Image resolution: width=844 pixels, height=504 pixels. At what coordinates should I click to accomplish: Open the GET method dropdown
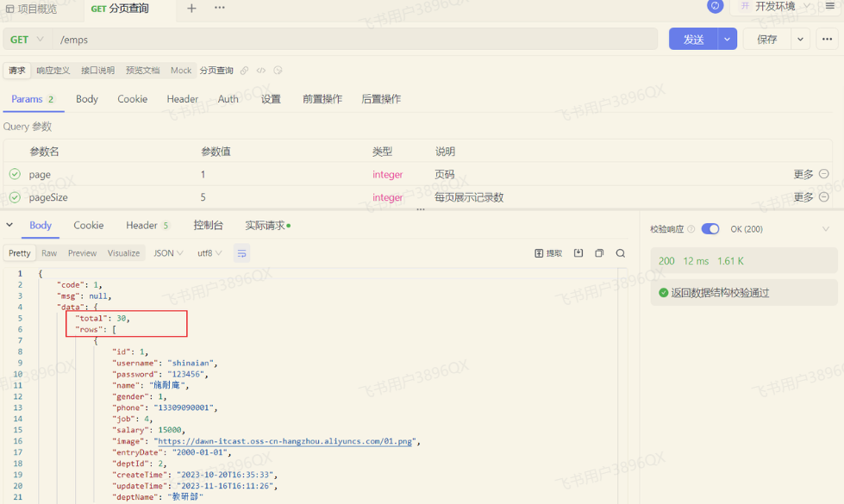tap(27, 40)
